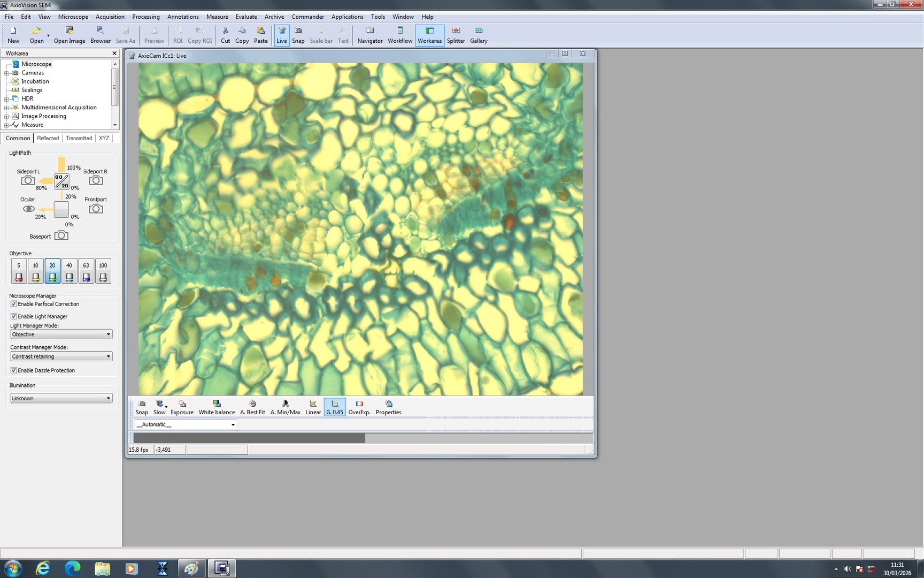924x578 pixels.
Task: Select the 40x objective
Action: [x=69, y=270]
